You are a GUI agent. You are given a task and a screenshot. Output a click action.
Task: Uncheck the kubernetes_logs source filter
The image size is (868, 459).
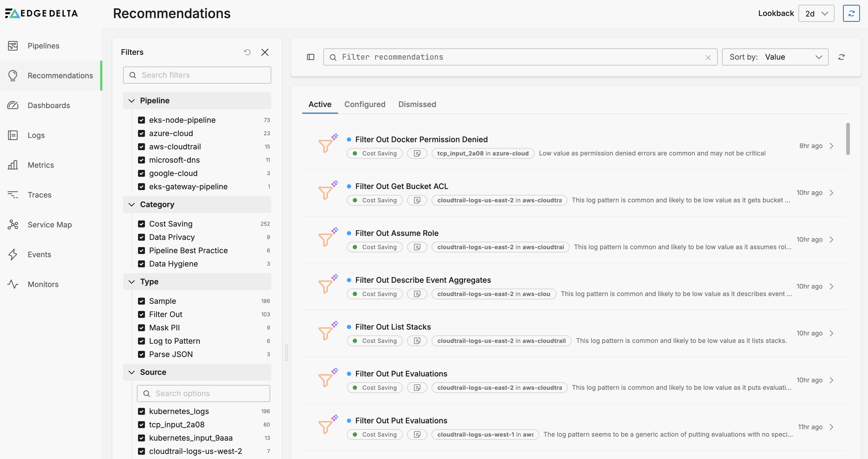pyautogui.click(x=141, y=411)
